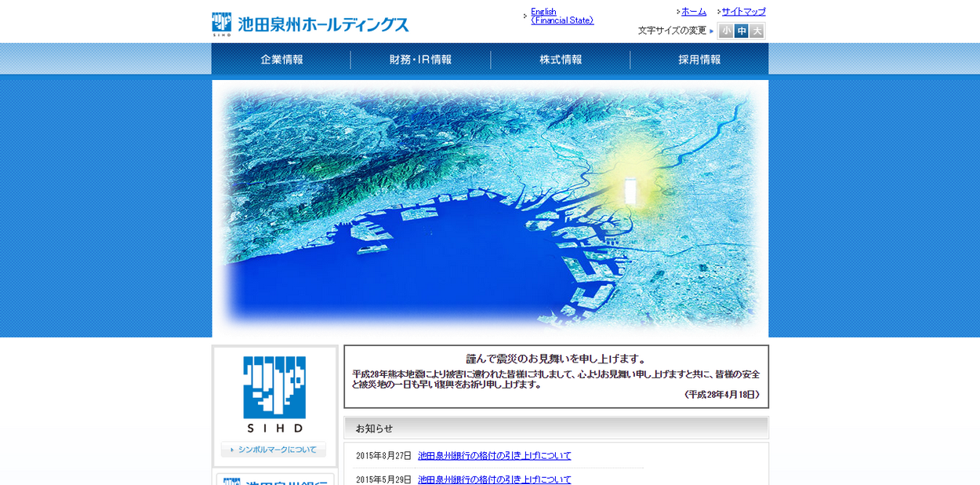980x485 pixels.
Task: Click the 池田泉州ホールディングス header logo
Action: coord(310,24)
